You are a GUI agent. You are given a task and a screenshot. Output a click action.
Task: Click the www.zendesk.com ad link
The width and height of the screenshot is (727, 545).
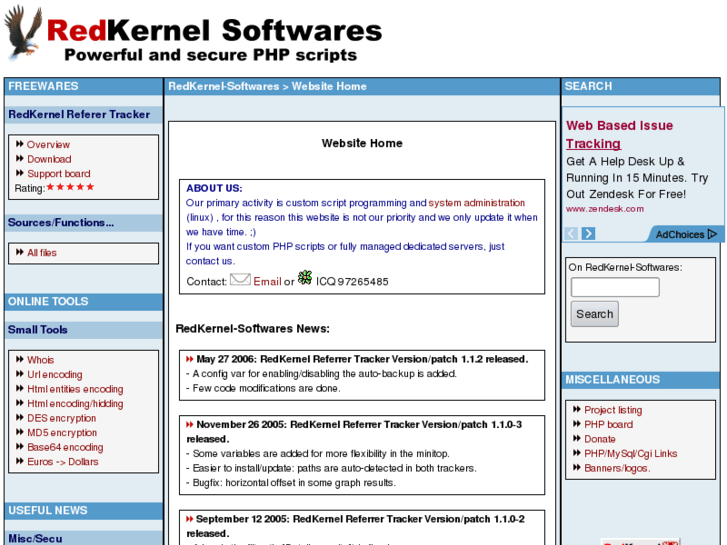pos(605,209)
